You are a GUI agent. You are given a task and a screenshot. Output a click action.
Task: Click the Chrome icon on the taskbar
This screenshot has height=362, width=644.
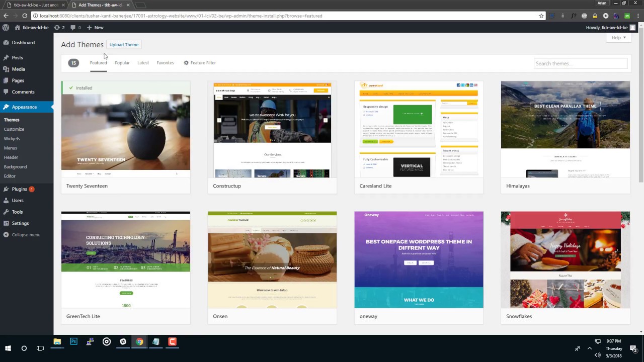click(x=139, y=342)
